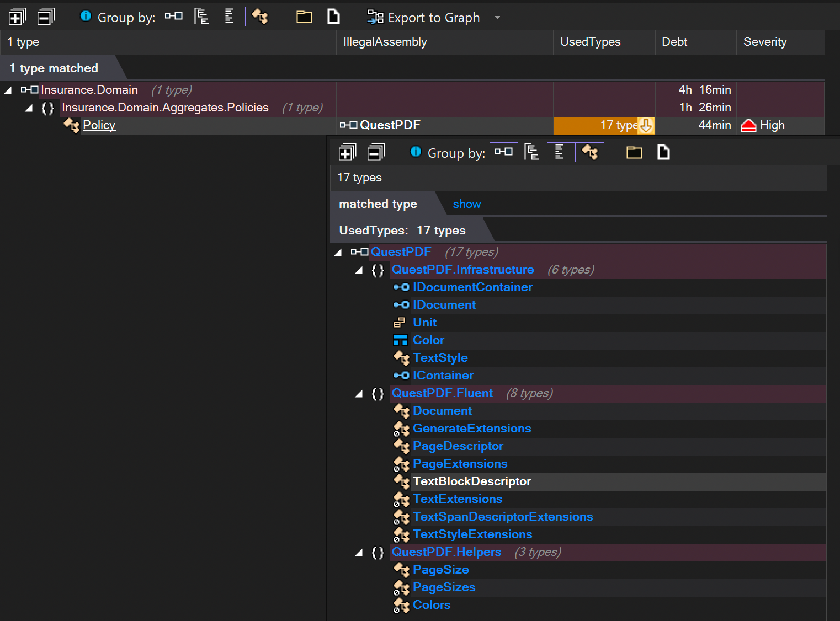Toggle namespace hierarchy grouping in popup toolbar
The image size is (840, 621).
pyautogui.click(x=531, y=152)
